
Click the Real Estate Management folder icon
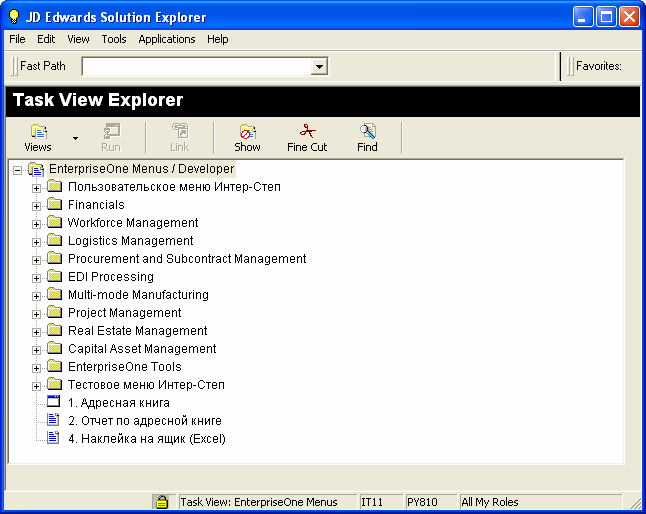(x=54, y=330)
